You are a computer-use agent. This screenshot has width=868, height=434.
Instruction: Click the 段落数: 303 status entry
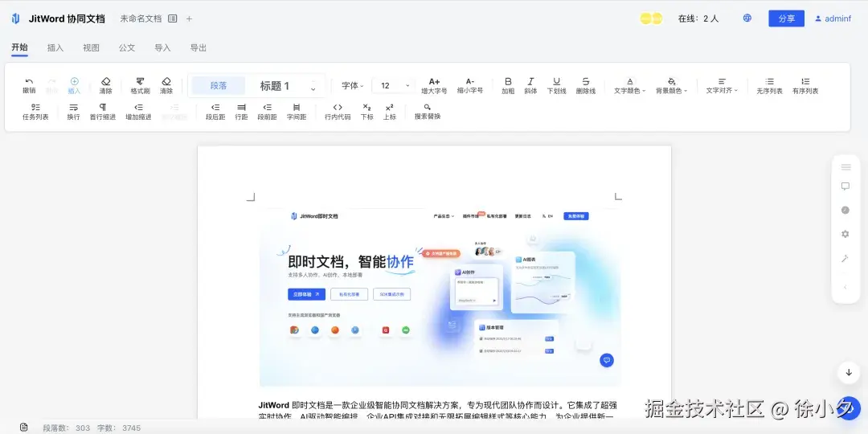(67, 428)
